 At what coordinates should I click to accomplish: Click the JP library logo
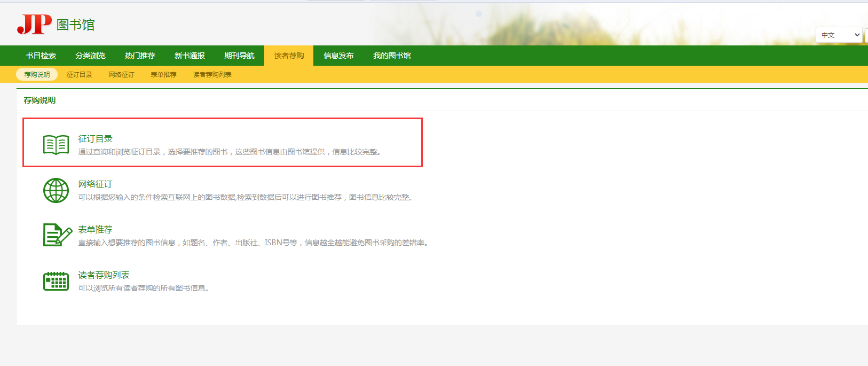[56, 25]
